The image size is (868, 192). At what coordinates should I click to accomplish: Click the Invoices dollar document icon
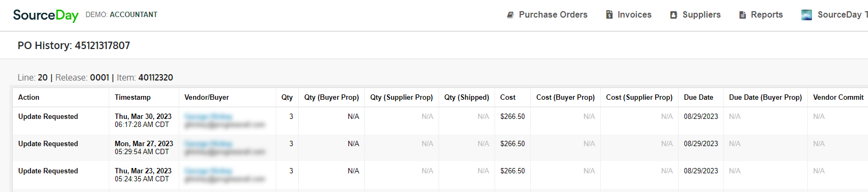pyautogui.click(x=609, y=14)
